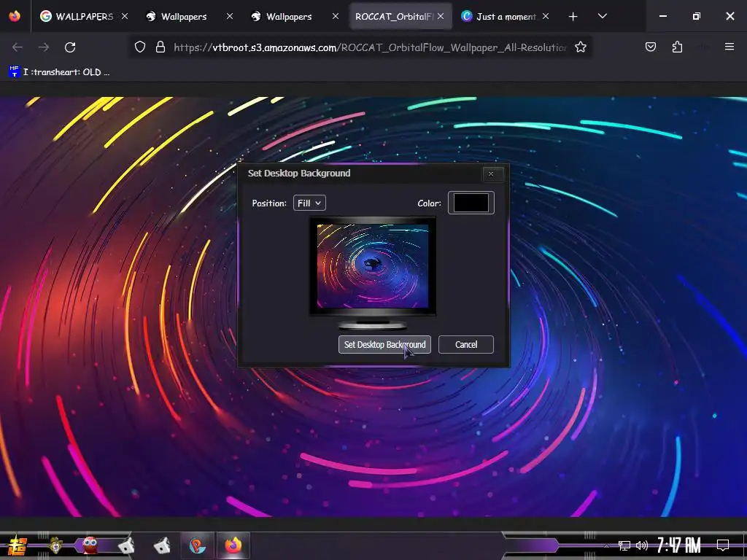Close the WALLPAPERS Google tab
Viewport: 747px width, 560px height.
coord(124,16)
